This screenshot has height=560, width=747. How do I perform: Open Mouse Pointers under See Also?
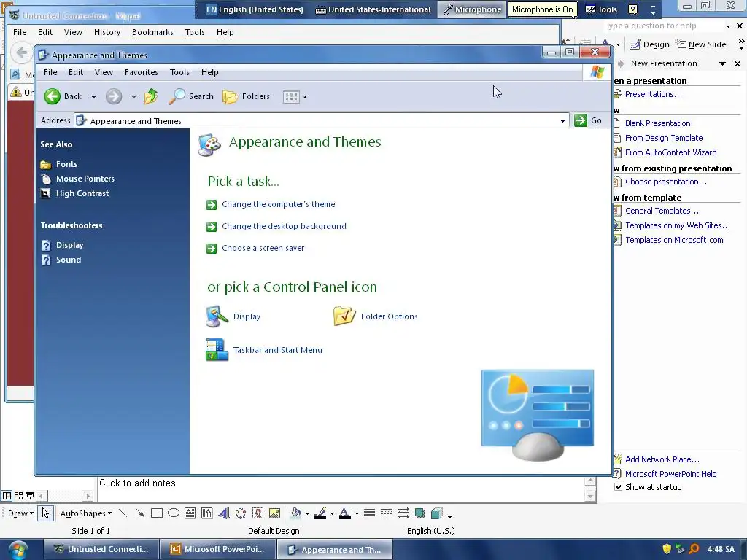click(85, 179)
